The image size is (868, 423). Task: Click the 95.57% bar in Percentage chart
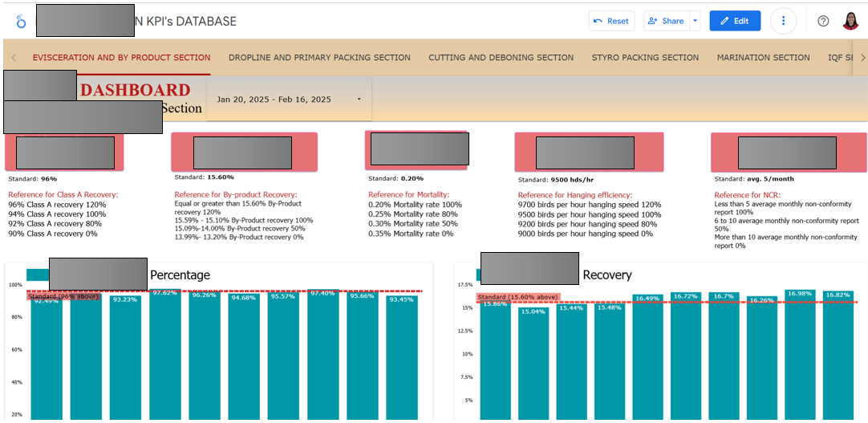[x=283, y=356]
